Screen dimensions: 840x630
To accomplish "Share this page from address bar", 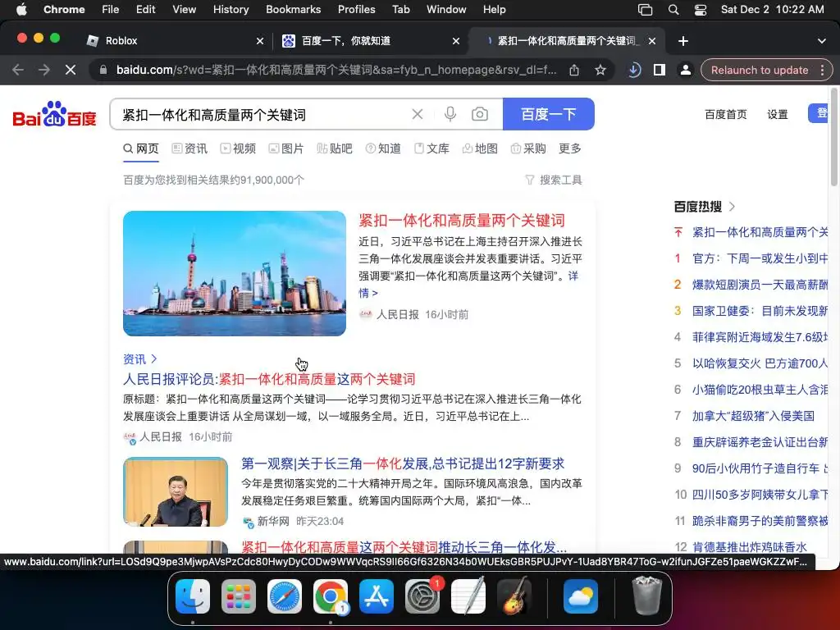I will click(x=574, y=71).
